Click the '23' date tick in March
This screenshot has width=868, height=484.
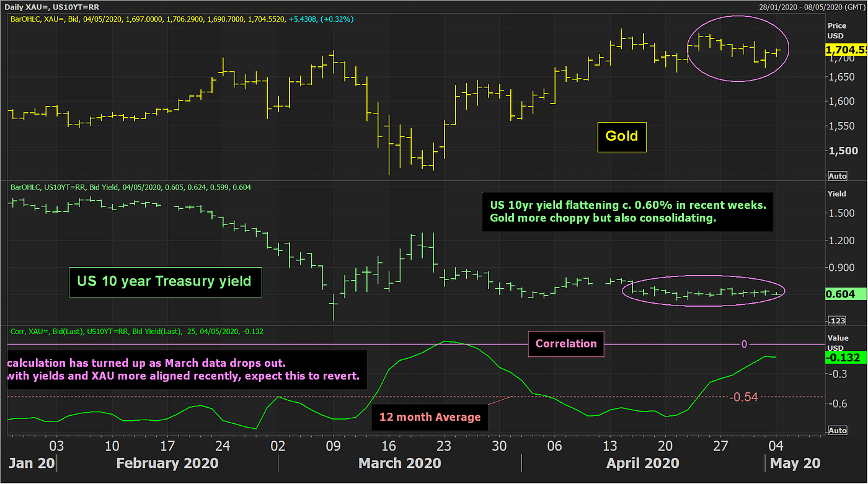coord(444,446)
